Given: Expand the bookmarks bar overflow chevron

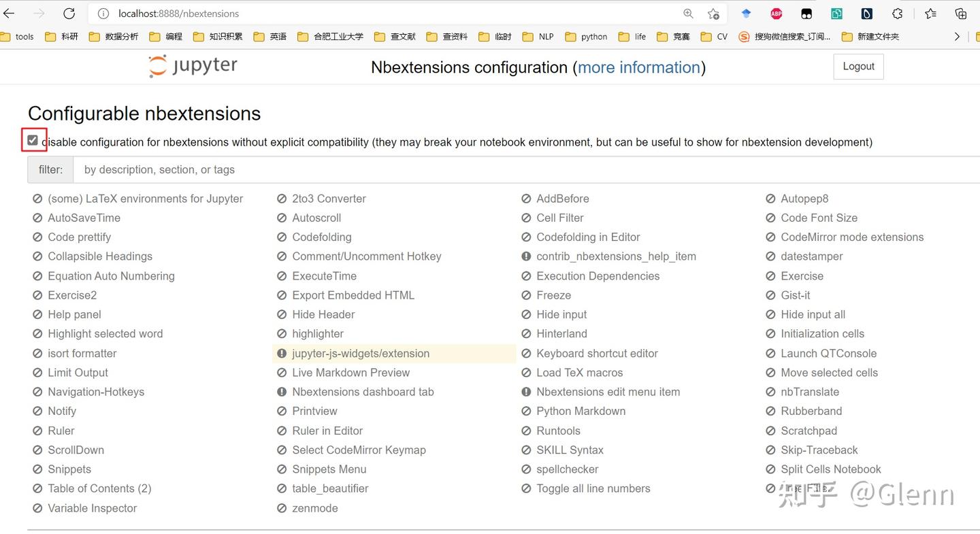Looking at the screenshot, I should pyautogui.click(x=957, y=37).
